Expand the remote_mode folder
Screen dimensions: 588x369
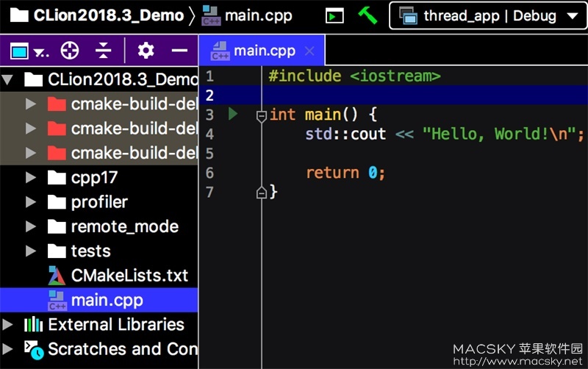pos(31,226)
